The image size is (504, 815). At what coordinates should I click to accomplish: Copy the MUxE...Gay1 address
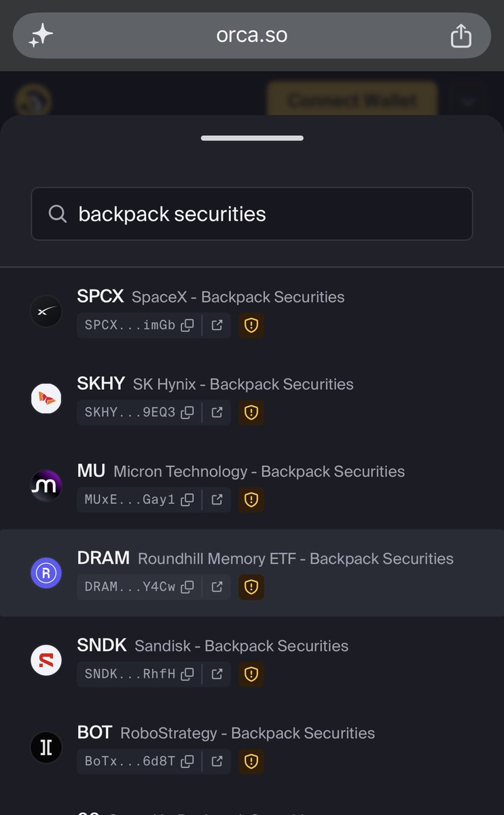coord(187,500)
